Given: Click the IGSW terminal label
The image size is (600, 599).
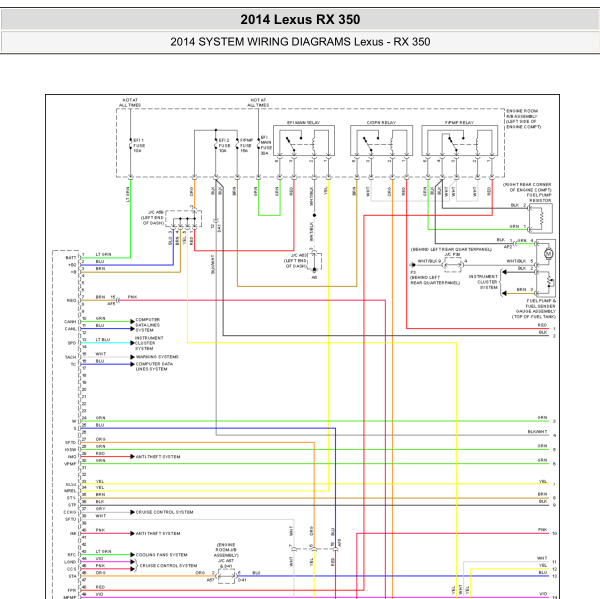Looking at the screenshot, I should point(71,450).
